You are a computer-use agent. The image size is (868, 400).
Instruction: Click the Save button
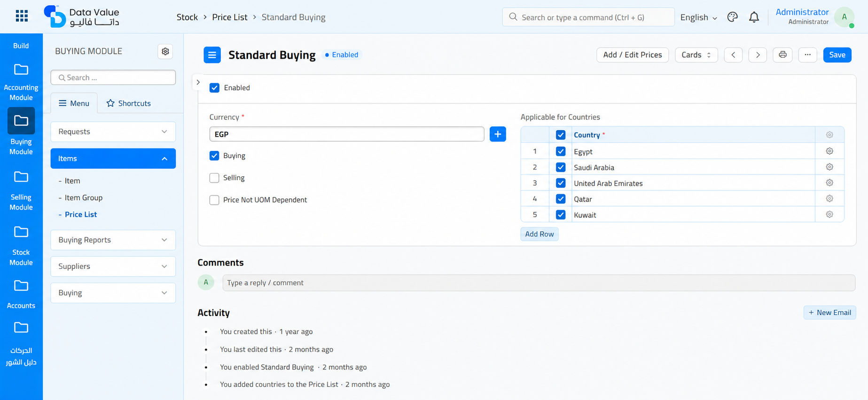[x=837, y=55]
